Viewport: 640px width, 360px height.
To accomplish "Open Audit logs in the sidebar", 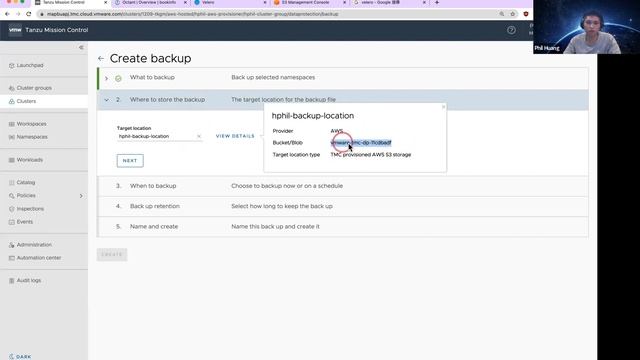I will click(x=29, y=280).
